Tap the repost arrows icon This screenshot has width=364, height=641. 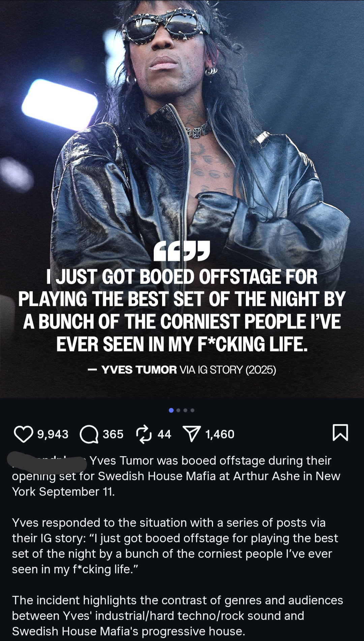click(x=144, y=434)
